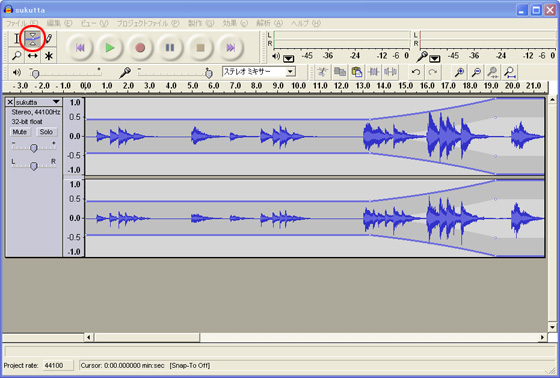The height and width of the screenshot is (378, 560).
Task: Open the ビュー menu
Action: (x=94, y=23)
